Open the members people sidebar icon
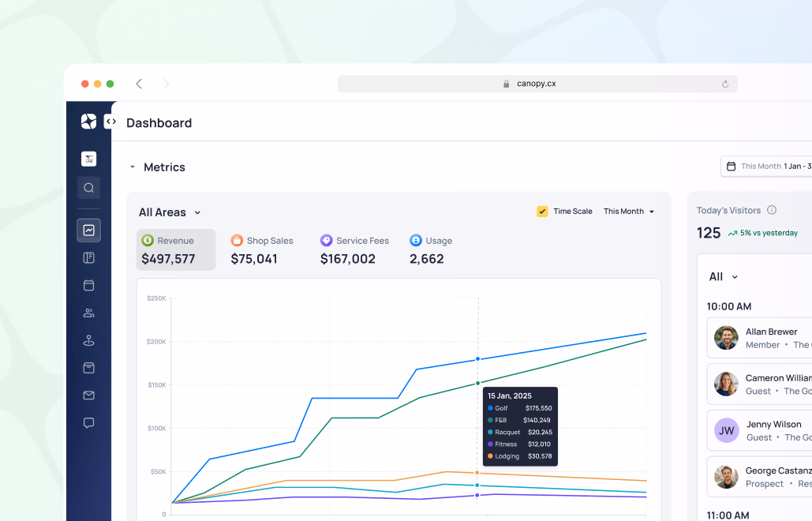This screenshot has width=812, height=521. [88, 313]
